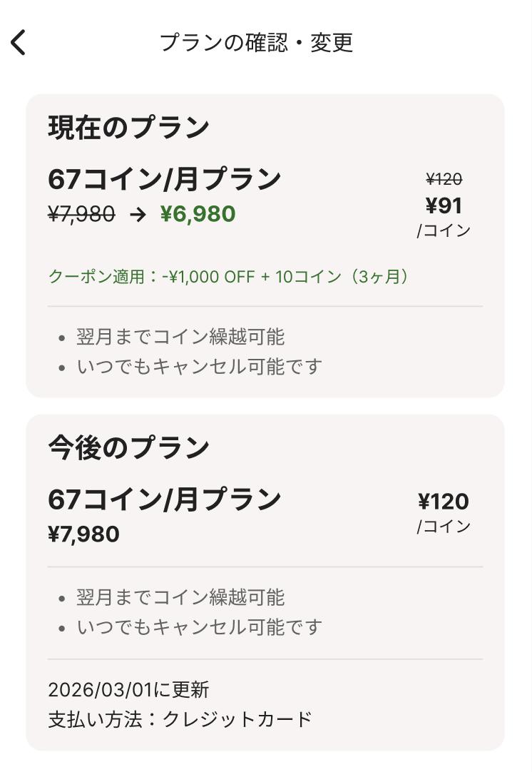Click upcoming plan's いつでもキャンセル可能です note

[199, 627]
